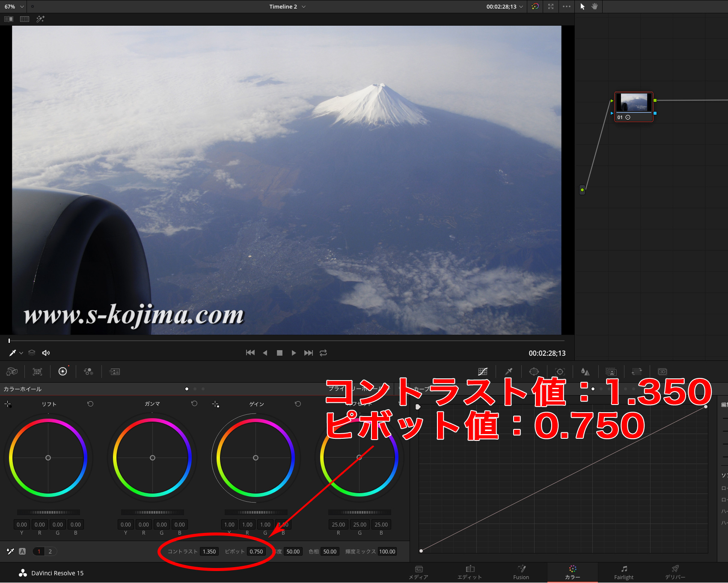The height and width of the screenshot is (583, 728).
Task: Expand the Timeline 2 dropdown
Action: pos(303,7)
